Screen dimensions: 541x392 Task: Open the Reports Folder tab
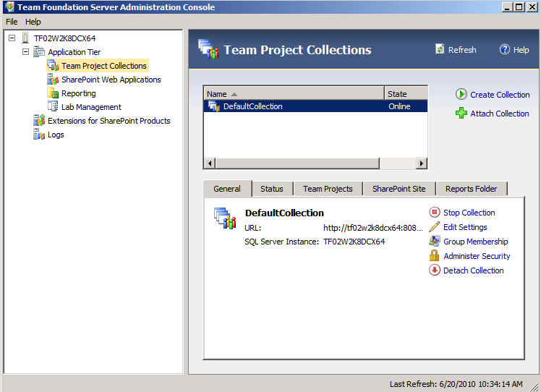(472, 189)
